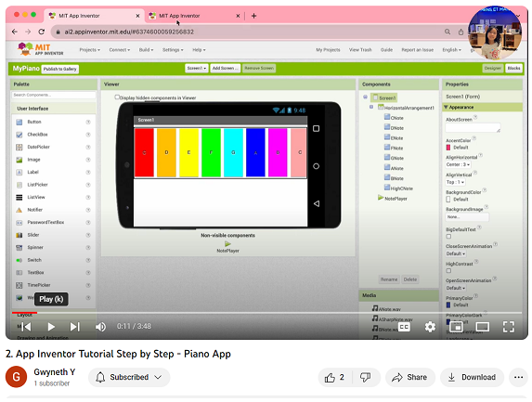Click Publish to Gallery button

coord(60,69)
